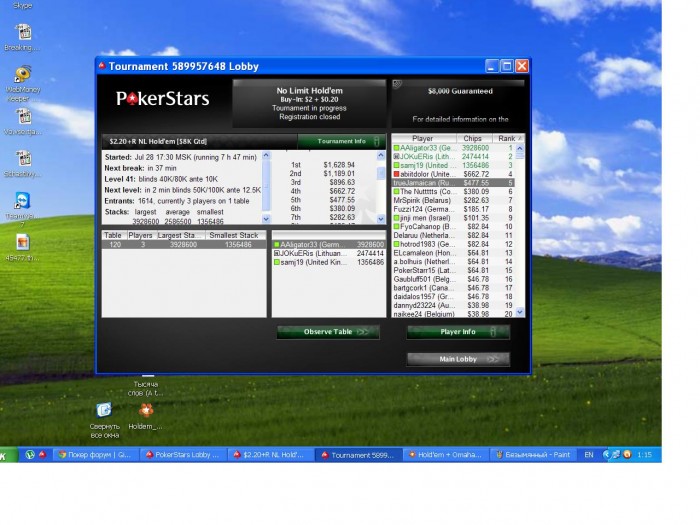Sort tables by Largest Stack column header

point(180,235)
